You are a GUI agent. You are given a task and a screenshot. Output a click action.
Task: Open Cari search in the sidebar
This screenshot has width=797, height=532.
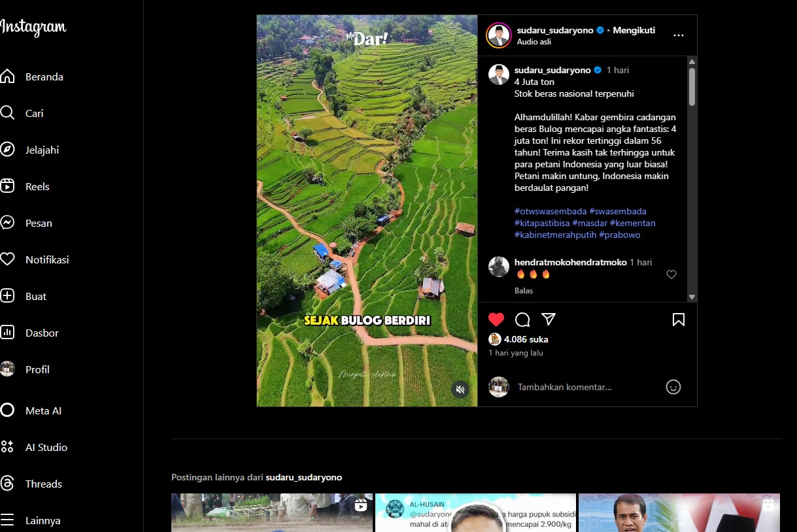(x=35, y=113)
